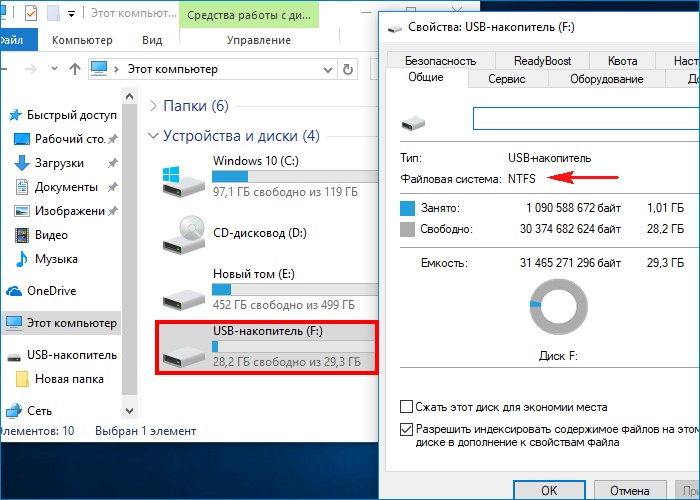The image size is (700, 500).
Task: Switch to the Оборудование tab
Action: pyautogui.click(x=607, y=79)
